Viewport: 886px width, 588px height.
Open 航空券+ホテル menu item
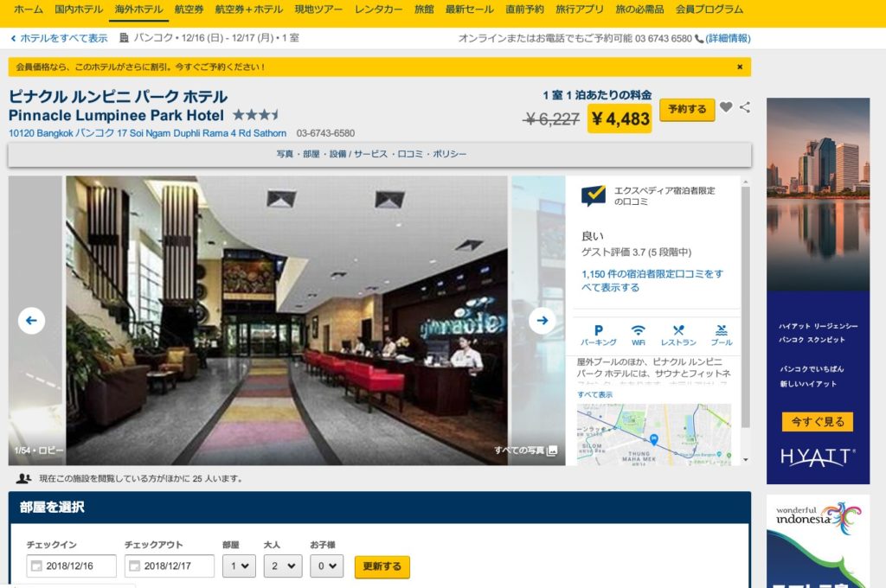pyautogui.click(x=249, y=10)
